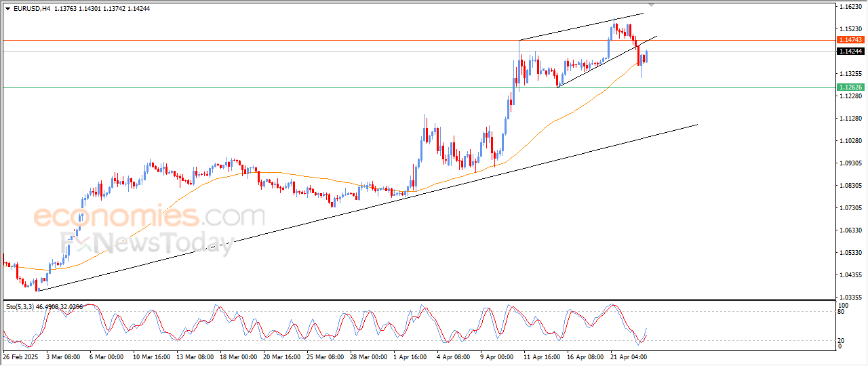Select the orange horizontal resistance line

[271, 40]
